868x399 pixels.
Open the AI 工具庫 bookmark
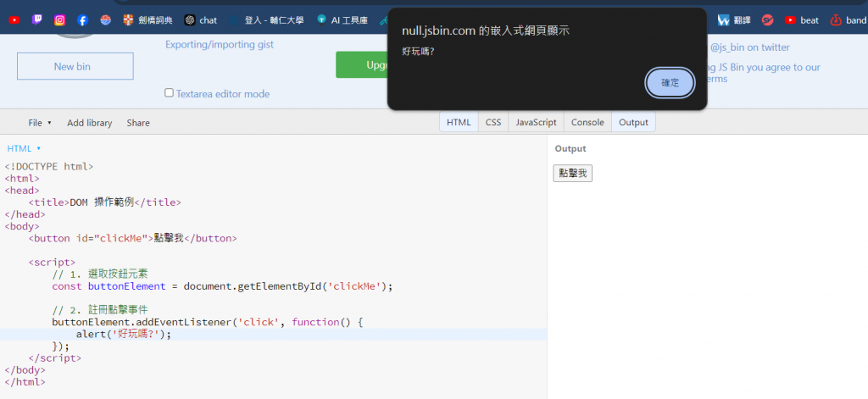pyautogui.click(x=342, y=20)
